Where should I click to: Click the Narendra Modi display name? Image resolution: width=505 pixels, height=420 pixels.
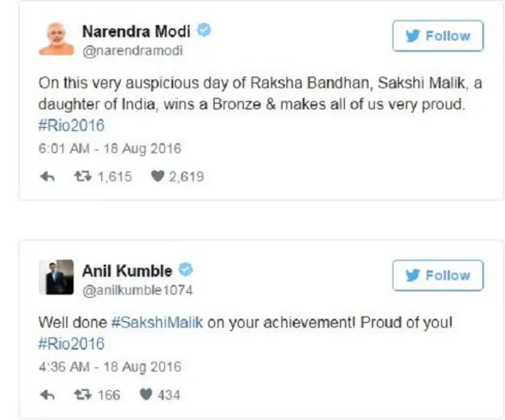(137, 32)
